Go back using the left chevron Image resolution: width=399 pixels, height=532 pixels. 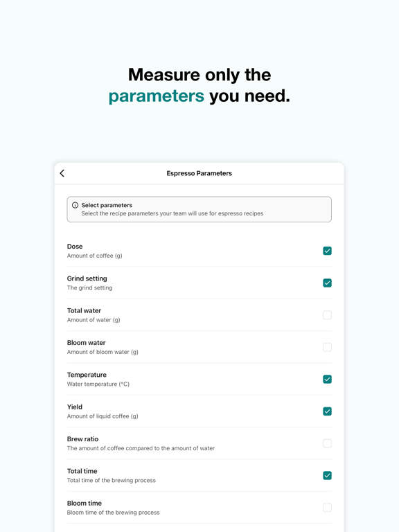(x=62, y=173)
